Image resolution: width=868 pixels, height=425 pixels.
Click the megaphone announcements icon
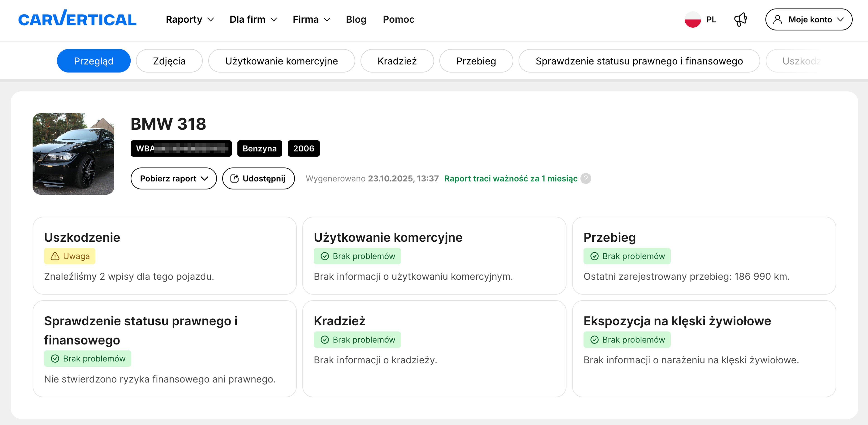tap(740, 19)
